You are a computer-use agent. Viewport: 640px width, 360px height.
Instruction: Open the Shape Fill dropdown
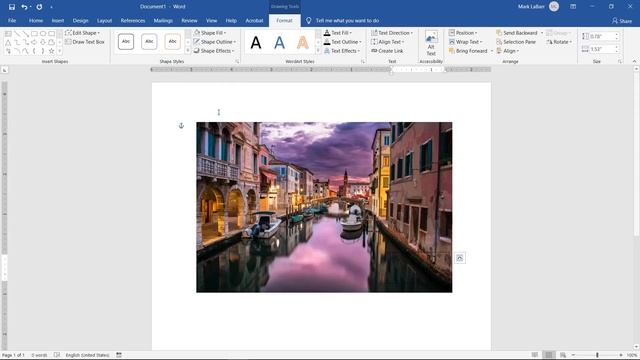click(210, 33)
